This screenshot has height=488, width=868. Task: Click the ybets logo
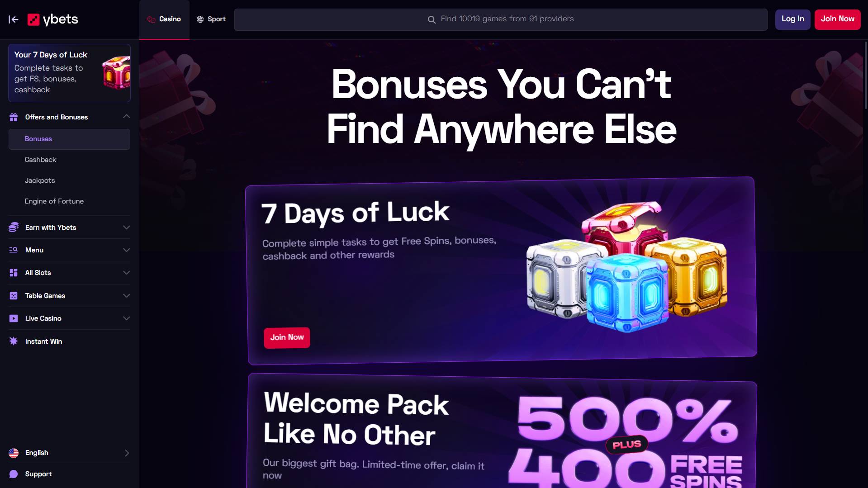(x=53, y=19)
